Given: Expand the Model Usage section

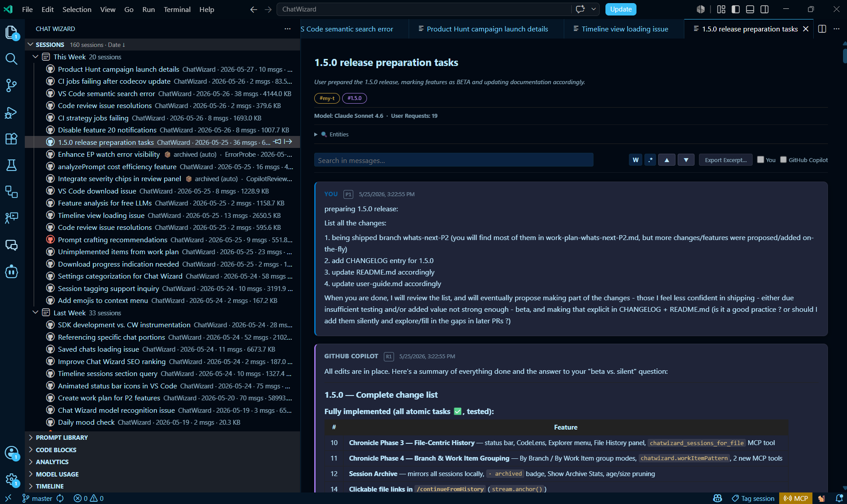Looking at the screenshot, I should point(57,474).
